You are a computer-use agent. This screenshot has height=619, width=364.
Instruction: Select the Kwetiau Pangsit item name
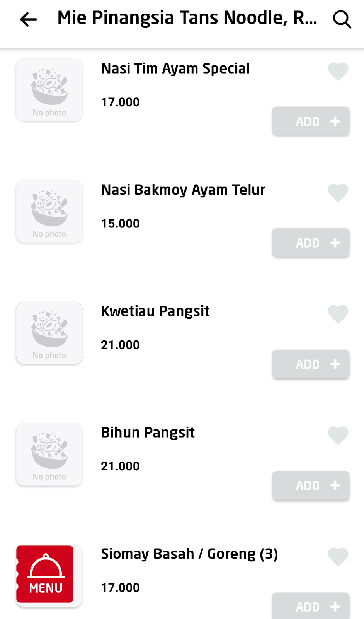point(155,311)
